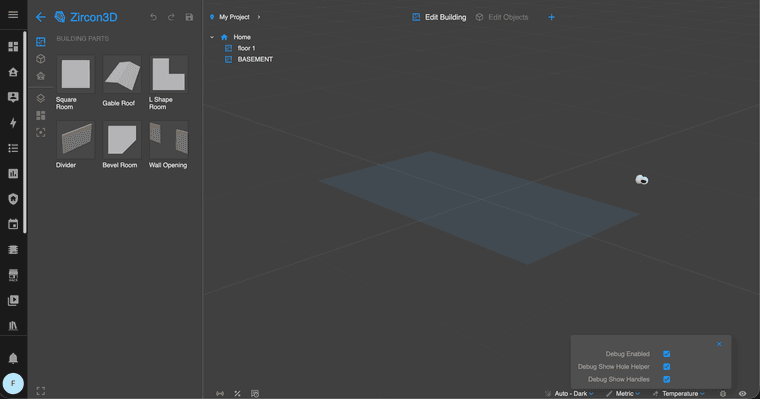Screen dimensions: 760x399
Task: Select floor 1 in the tree
Action: pyautogui.click(x=246, y=48)
